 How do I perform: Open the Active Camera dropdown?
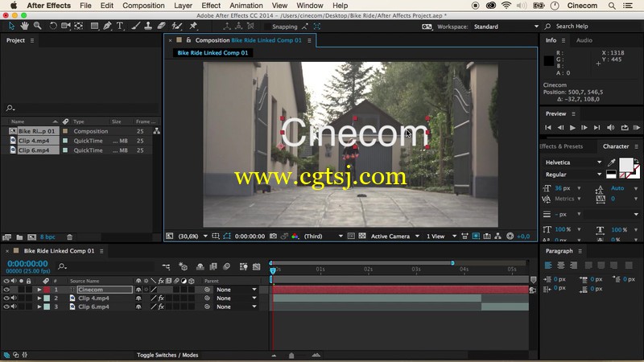tap(395, 237)
